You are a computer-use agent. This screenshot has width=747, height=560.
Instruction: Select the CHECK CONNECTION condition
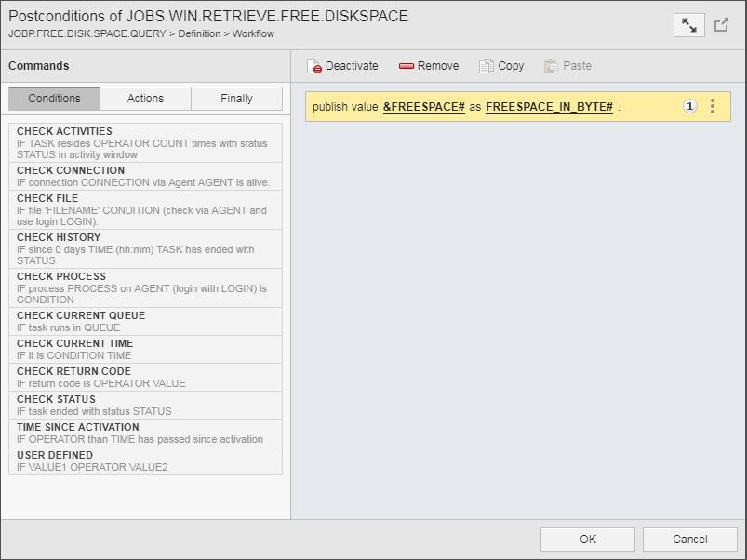coord(144,176)
